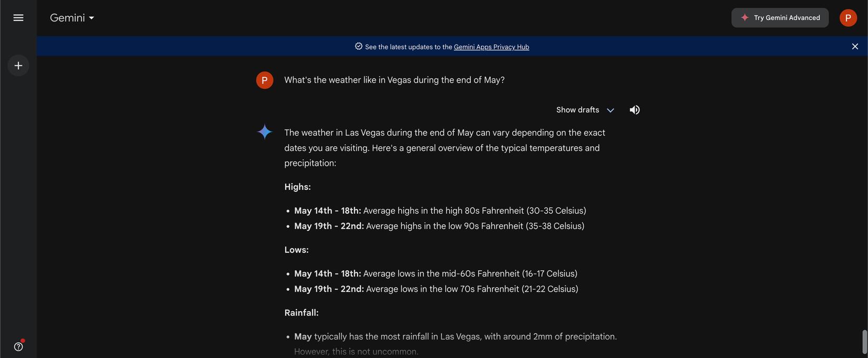Open the hamburger main menu
This screenshot has height=358, width=868.
(18, 18)
